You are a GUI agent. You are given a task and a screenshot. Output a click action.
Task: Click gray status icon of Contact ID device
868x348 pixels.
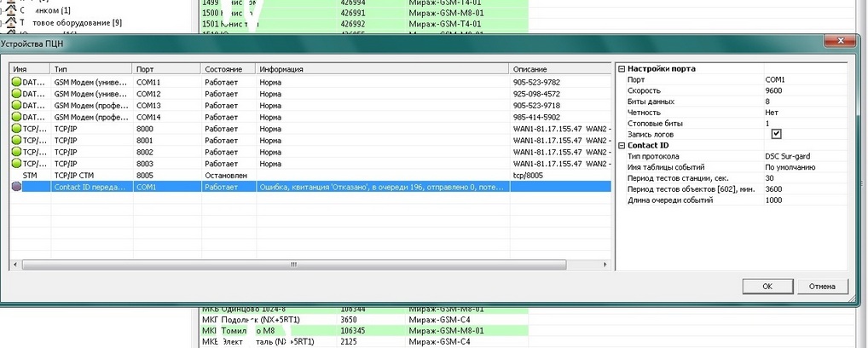tap(16, 186)
